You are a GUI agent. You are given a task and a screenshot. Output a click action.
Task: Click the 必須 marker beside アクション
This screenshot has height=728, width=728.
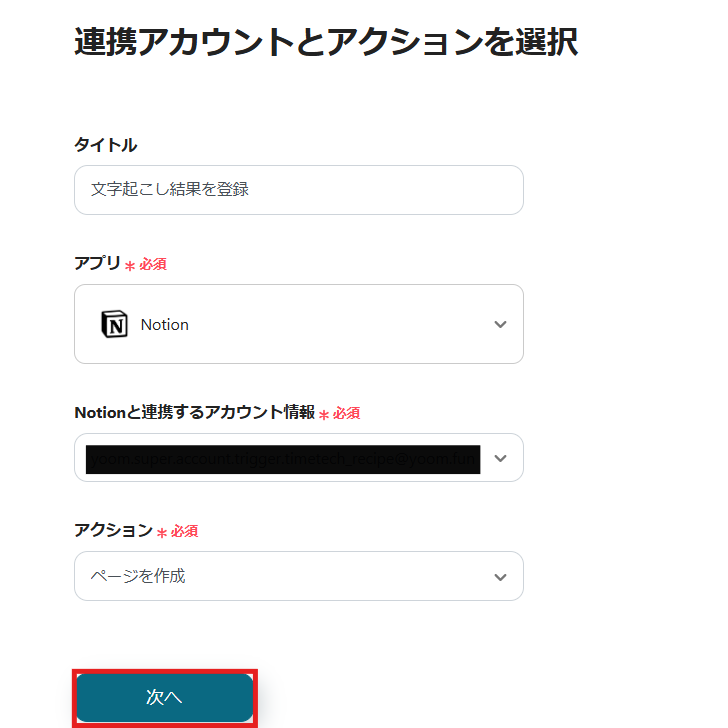pos(184,531)
